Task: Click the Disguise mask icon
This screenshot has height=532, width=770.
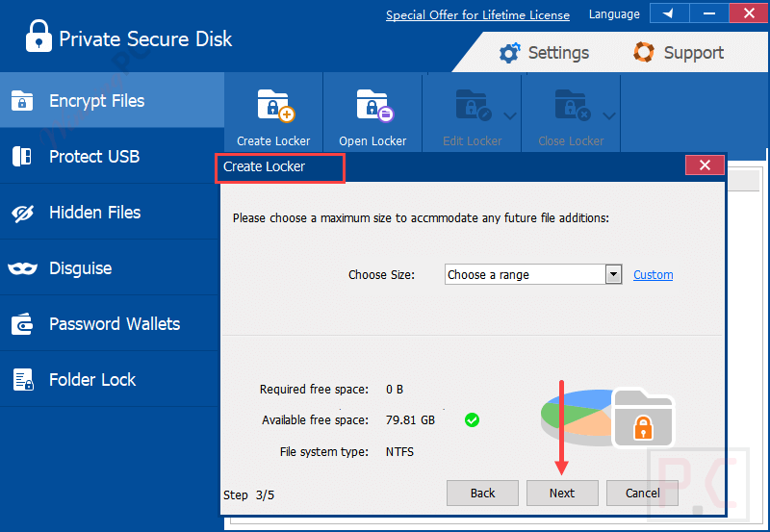Action: click(22, 268)
